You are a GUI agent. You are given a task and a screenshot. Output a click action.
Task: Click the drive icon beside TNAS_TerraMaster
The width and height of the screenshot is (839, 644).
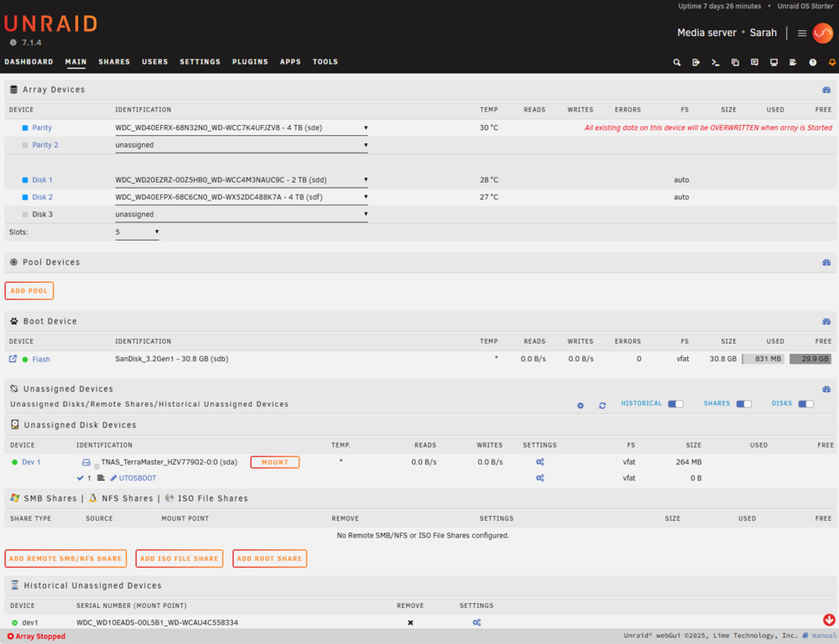[x=86, y=462]
